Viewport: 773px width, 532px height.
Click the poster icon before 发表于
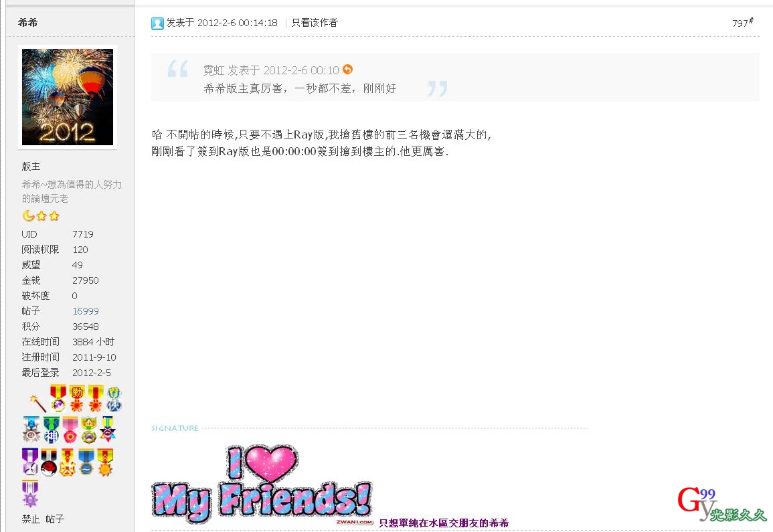[x=157, y=23]
